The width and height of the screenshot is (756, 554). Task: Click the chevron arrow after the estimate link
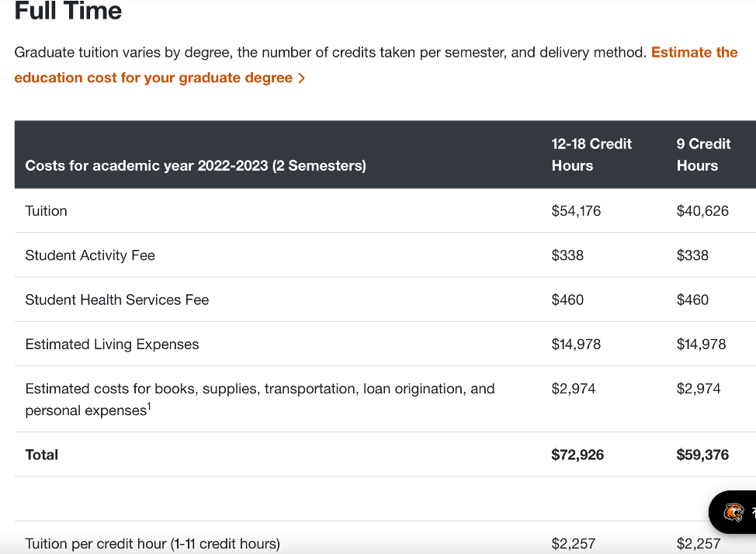click(302, 78)
